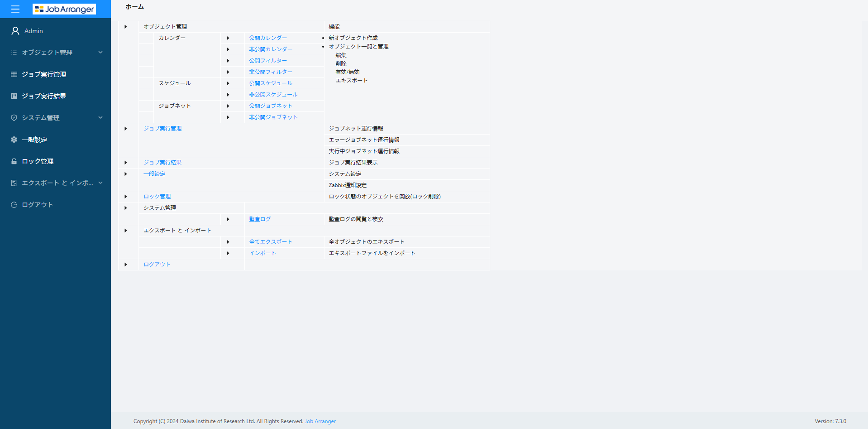Click the オブジェクト管理 list icon in sidebar

click(14, 53)
